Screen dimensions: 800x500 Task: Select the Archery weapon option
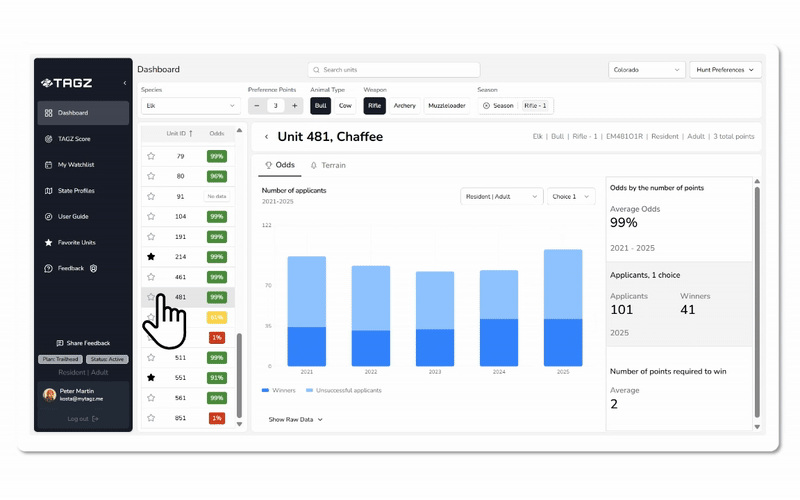404,105
